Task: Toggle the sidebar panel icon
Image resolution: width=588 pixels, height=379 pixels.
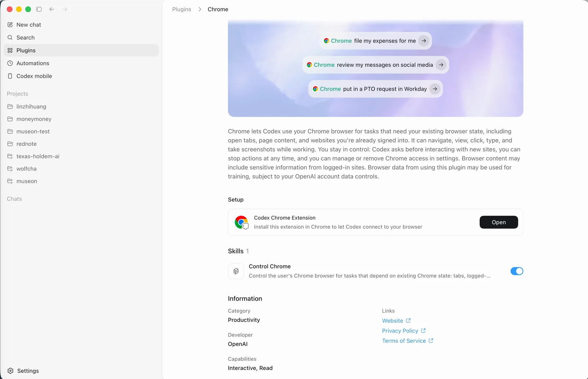Action: (39, 9)
